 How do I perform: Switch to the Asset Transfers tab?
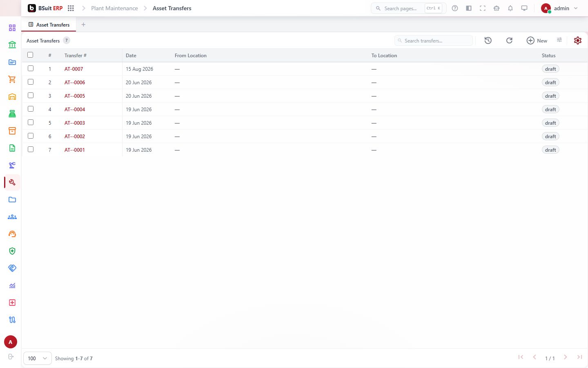click(x=49, y=25)
